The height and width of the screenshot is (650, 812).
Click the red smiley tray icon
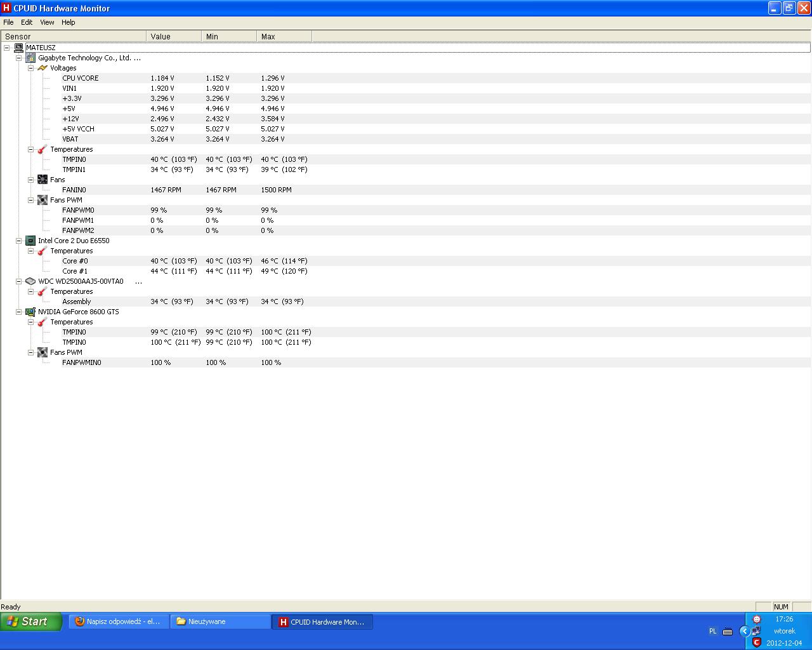(756, 620)
